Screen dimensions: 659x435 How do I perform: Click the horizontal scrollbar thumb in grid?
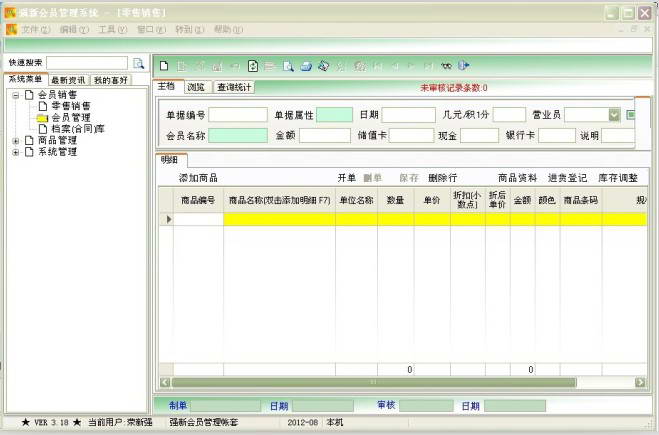(x=374, y=382)
